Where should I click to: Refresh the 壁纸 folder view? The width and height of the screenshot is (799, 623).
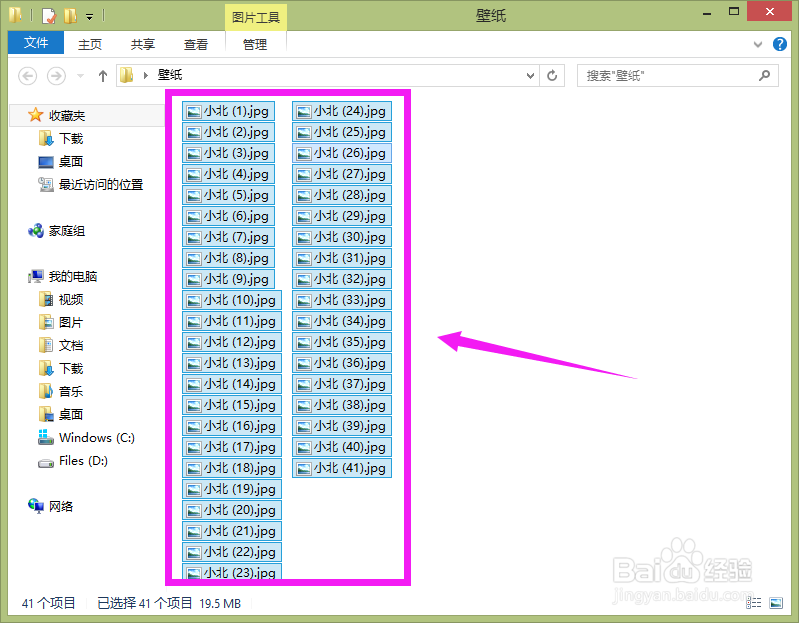click(552, 76)
